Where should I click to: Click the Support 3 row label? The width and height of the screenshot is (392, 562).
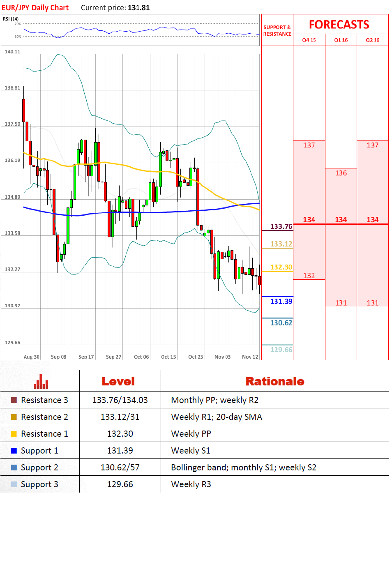point(39,485)
